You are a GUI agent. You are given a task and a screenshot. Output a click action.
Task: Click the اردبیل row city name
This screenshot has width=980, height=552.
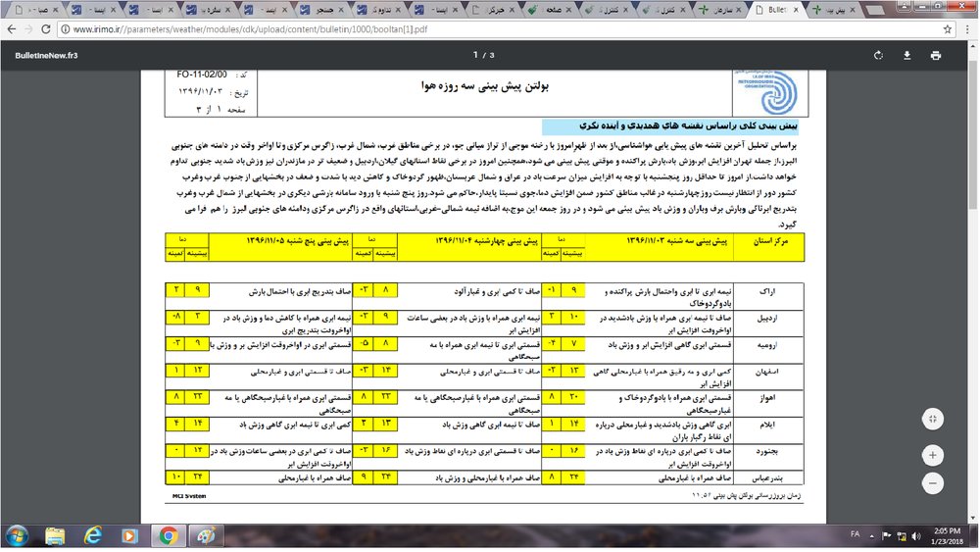[766, 319]
